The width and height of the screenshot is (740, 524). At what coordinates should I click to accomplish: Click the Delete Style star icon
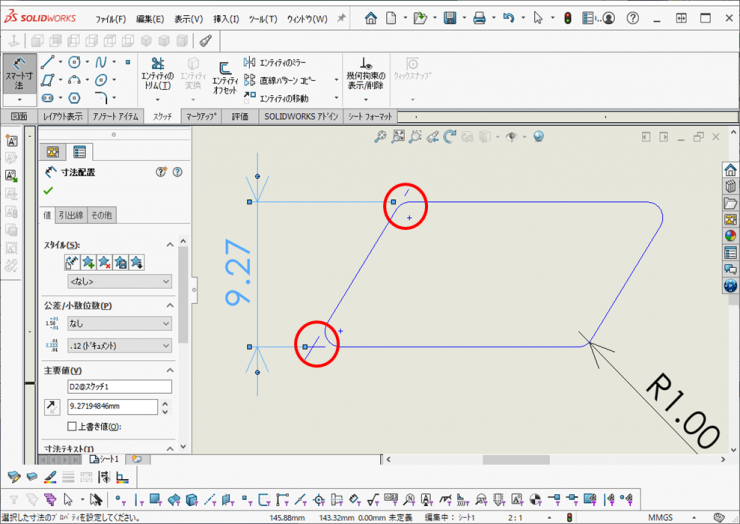click(104, 262)
